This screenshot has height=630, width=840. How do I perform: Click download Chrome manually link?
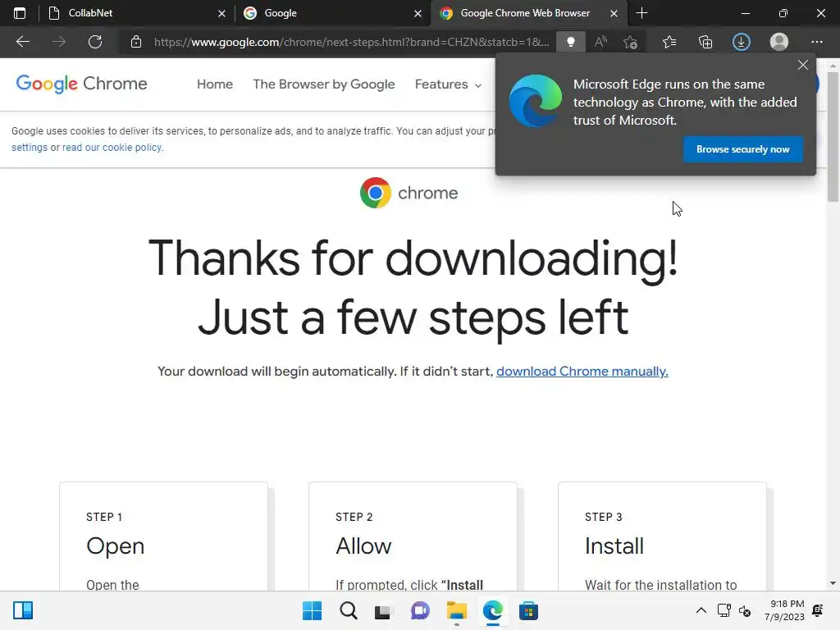pos(582,372)
